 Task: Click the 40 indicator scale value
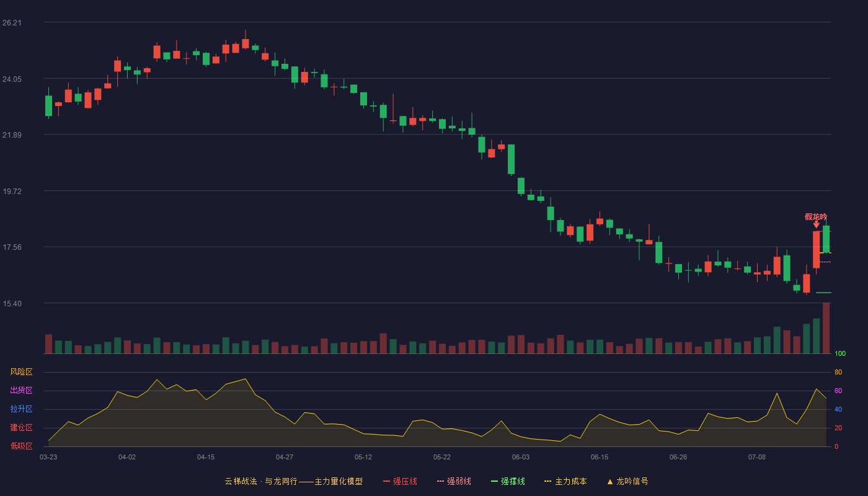838,409
